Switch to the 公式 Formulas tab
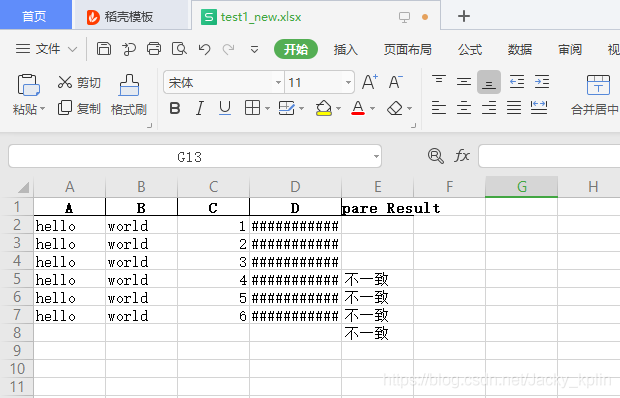The height and width of the screenshot is (398, 620). pos(470,49)
